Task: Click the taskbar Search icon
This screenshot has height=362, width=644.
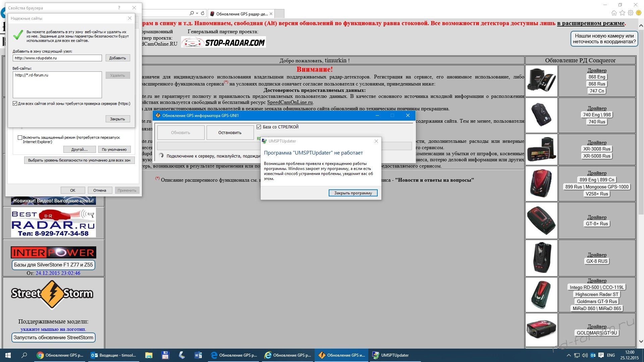Action: point(24,355)
